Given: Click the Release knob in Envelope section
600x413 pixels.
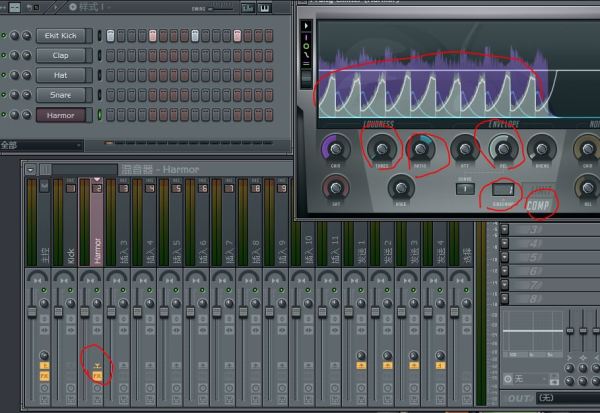Looking at the screenshot, I should pos(503,149).
